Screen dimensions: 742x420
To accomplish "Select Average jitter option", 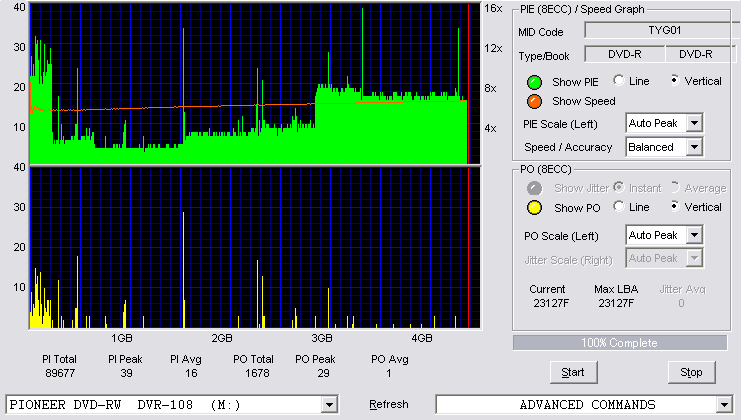I will pyautogui.click(x=675, y=187).
